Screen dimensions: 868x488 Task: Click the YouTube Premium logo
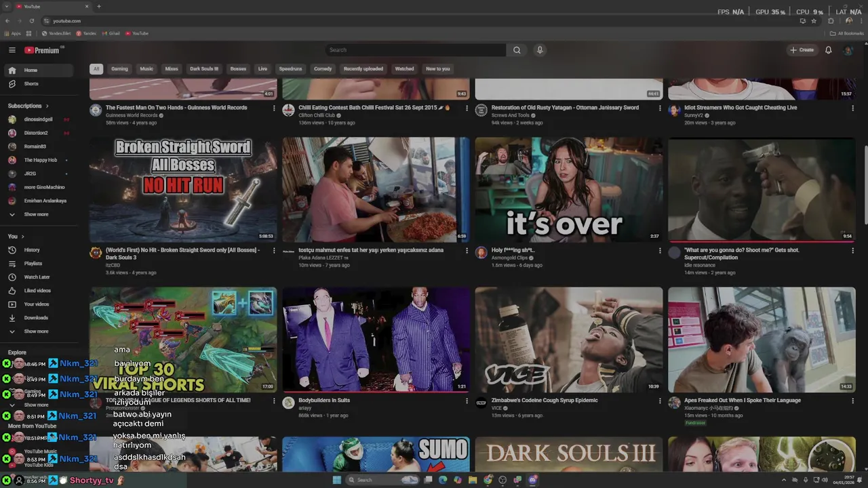click(x=42, y=50)
